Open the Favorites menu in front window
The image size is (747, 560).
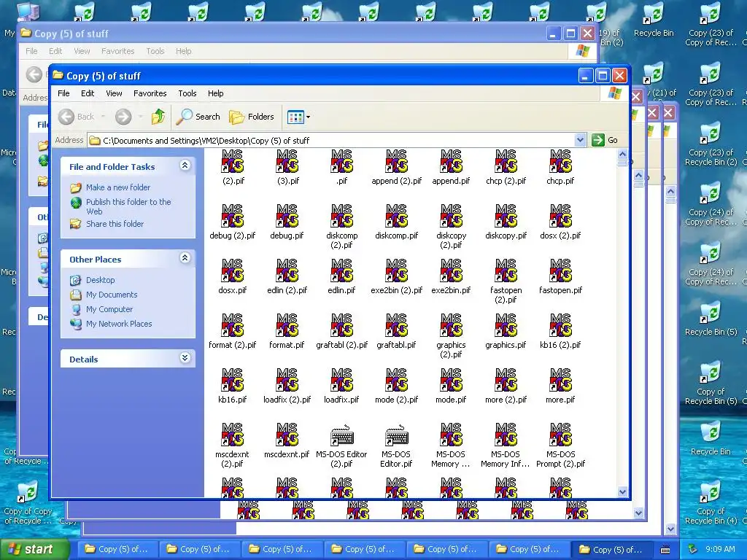click(x=150, y=93)
